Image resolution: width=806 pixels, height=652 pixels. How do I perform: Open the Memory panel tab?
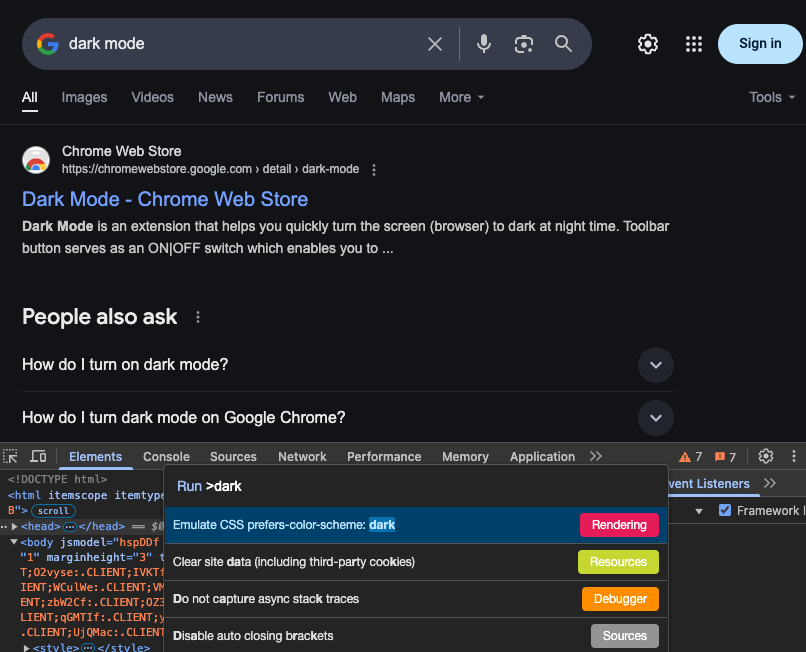(465, 457)
